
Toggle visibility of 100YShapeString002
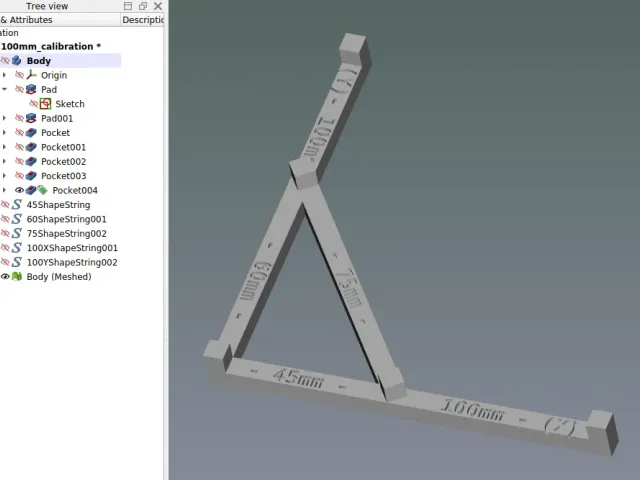(x=4, y=262)
